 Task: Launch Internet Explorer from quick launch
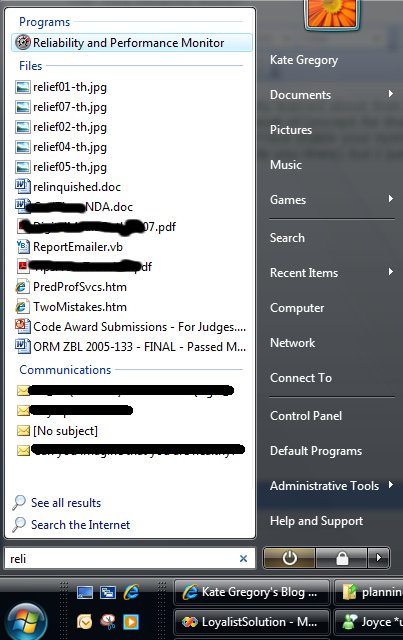[131, 592]
